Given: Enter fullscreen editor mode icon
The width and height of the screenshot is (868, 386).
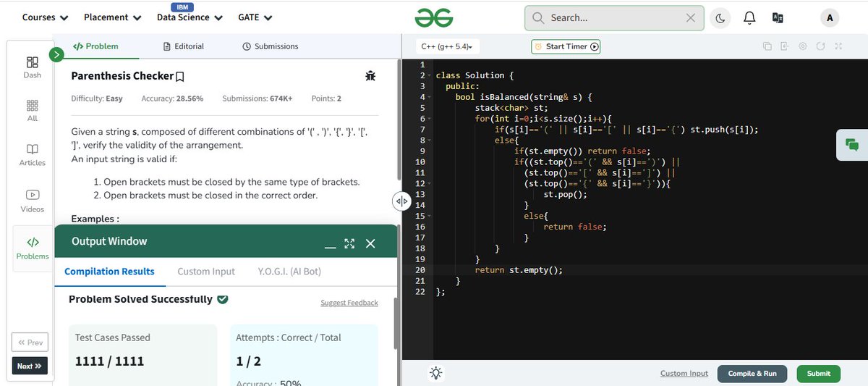Looking at the screenshot, I should click(x=838, y=46).
